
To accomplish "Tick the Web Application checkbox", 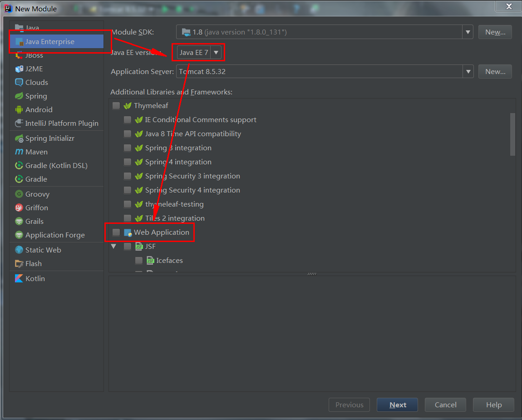I will 116,232.
